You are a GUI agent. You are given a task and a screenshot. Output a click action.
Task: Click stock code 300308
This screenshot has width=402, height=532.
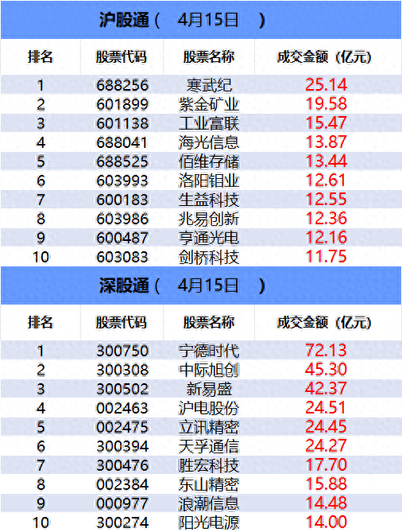(122, 370)
